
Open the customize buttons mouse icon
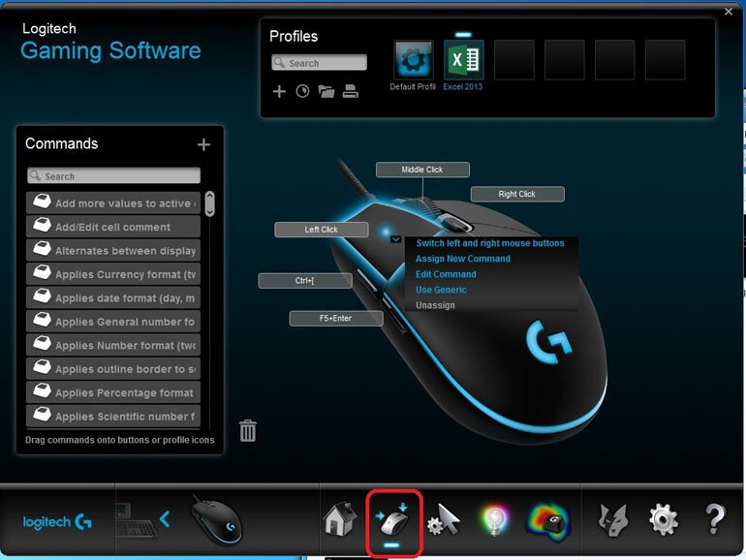pos(393,521)
